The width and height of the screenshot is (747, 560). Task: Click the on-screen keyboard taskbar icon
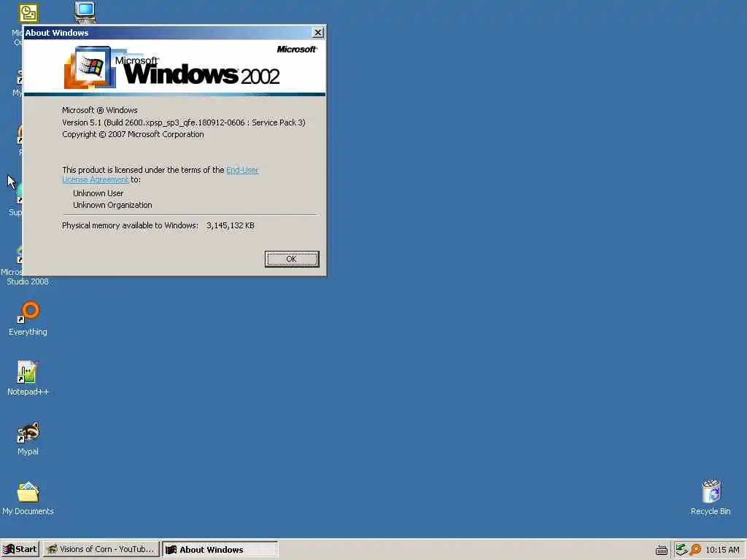click(661, 550)
